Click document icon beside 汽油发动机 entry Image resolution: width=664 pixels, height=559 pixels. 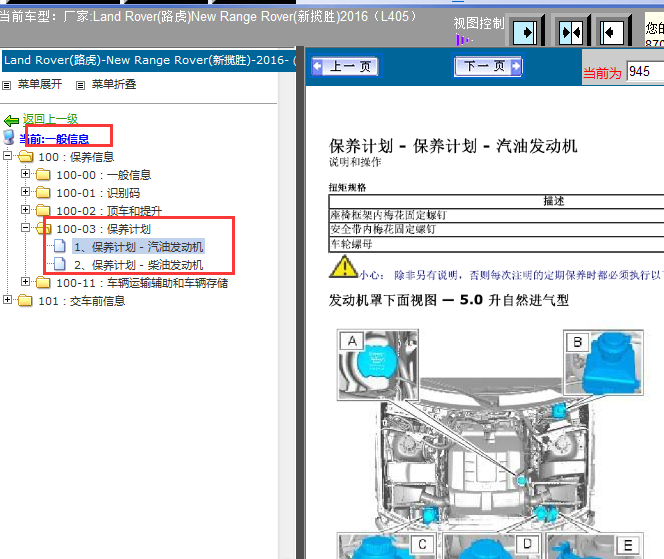[x=60, y=246]
